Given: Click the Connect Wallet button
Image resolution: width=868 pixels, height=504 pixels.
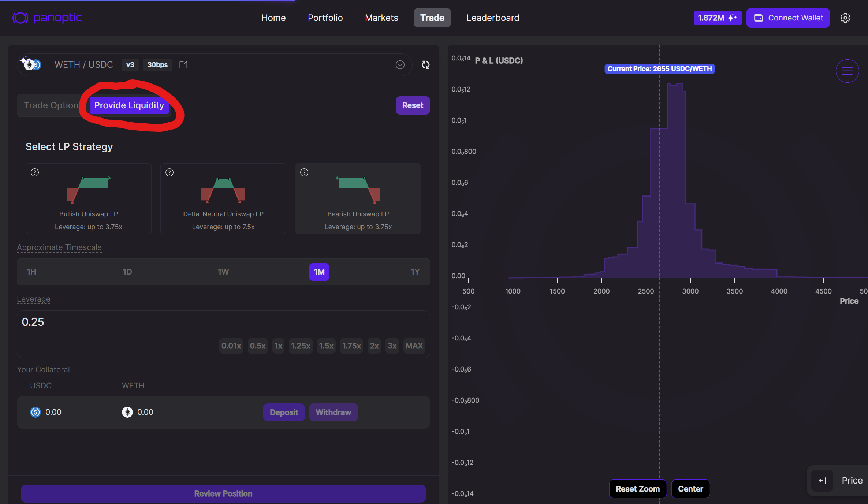Looking at the screenshot, I should [x=788, y=18].
